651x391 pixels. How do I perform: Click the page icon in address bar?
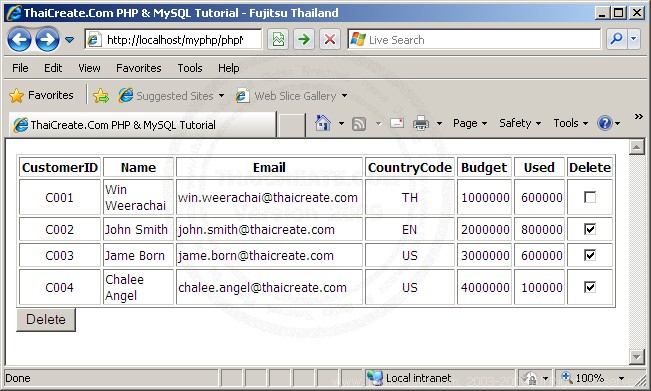coord(94,40)
